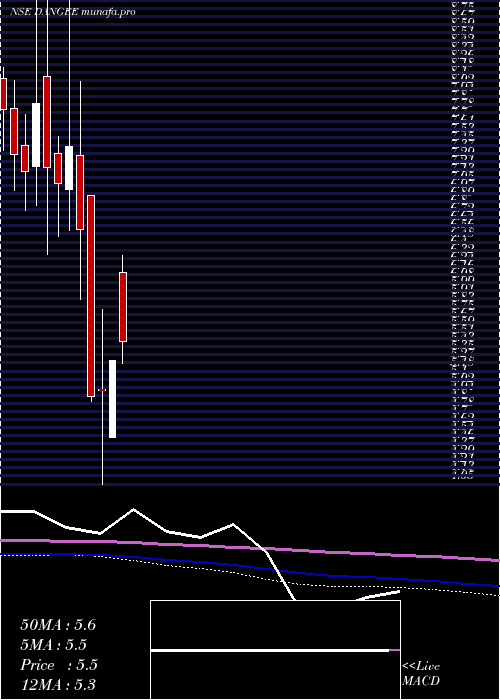Click the rightmost red candlestick
This screenshot has width=500, height=700.
(123, 307)
